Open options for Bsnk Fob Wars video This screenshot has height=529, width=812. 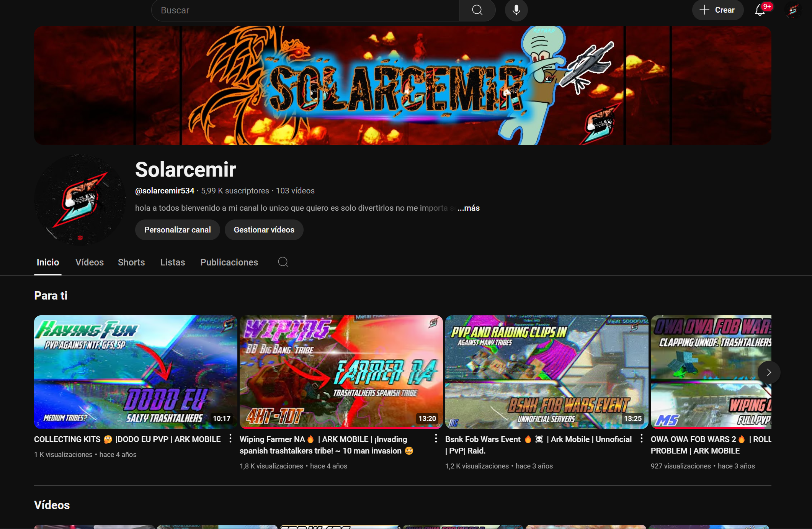tap(642, 439)
